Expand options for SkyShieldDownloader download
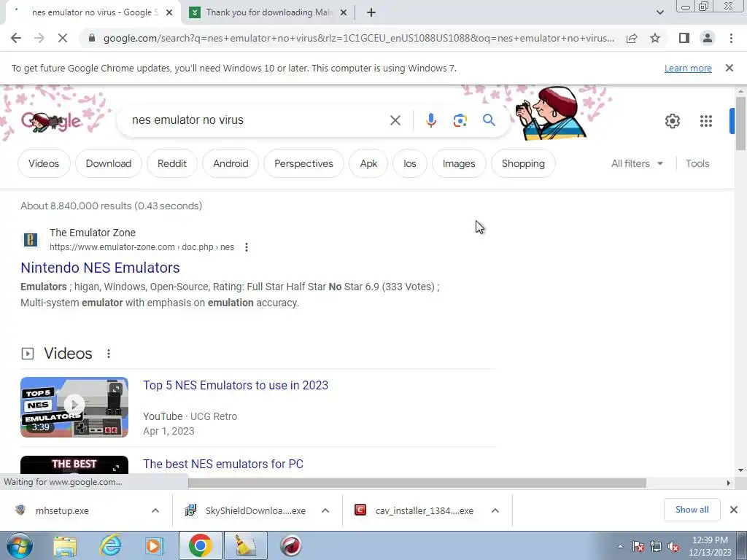 tap(325, 510)
